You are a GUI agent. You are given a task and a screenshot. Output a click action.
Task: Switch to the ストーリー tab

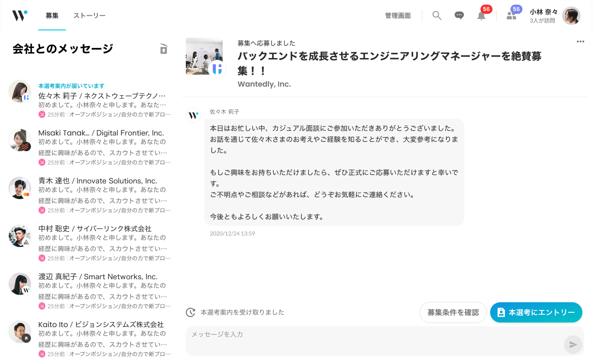pyautogui.click(x=89, y=15)
